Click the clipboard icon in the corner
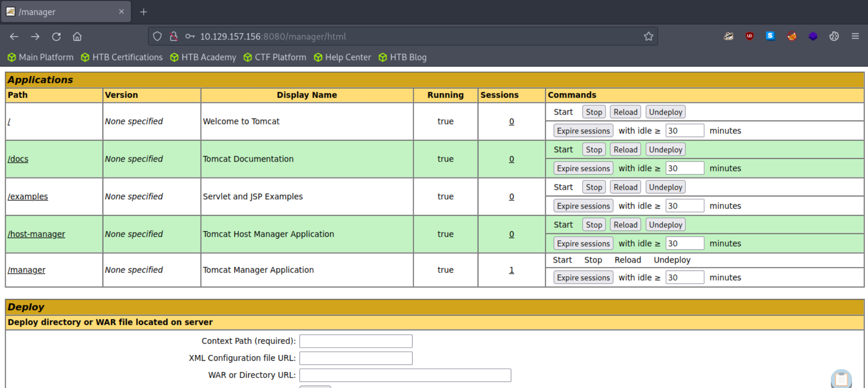Screen dimensions: 868x388 point(841,379)
